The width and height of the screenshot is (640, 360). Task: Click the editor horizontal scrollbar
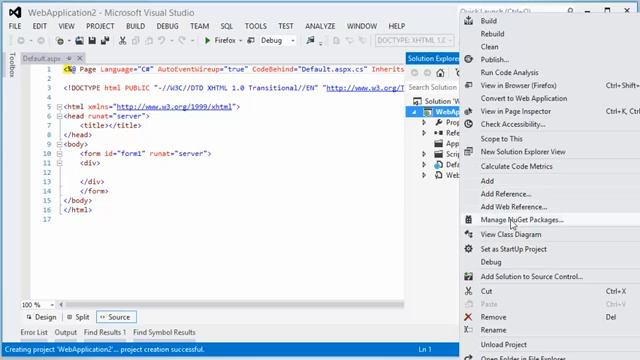[x=234, y=304]
